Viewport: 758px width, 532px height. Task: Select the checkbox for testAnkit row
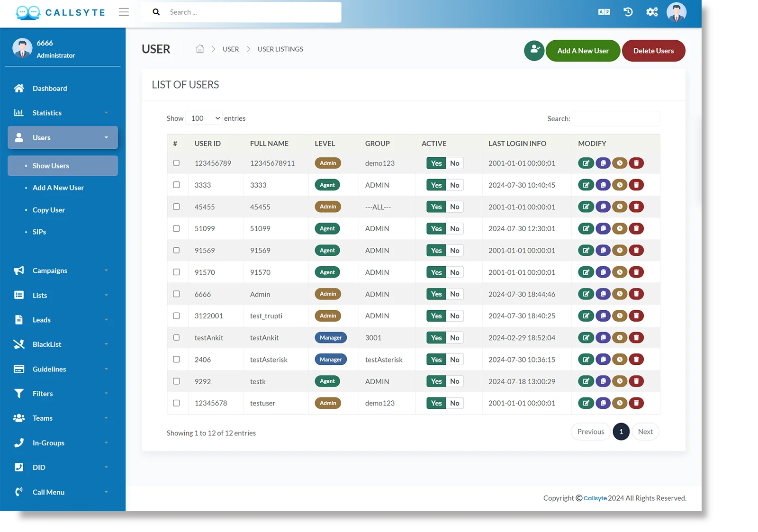176,338
